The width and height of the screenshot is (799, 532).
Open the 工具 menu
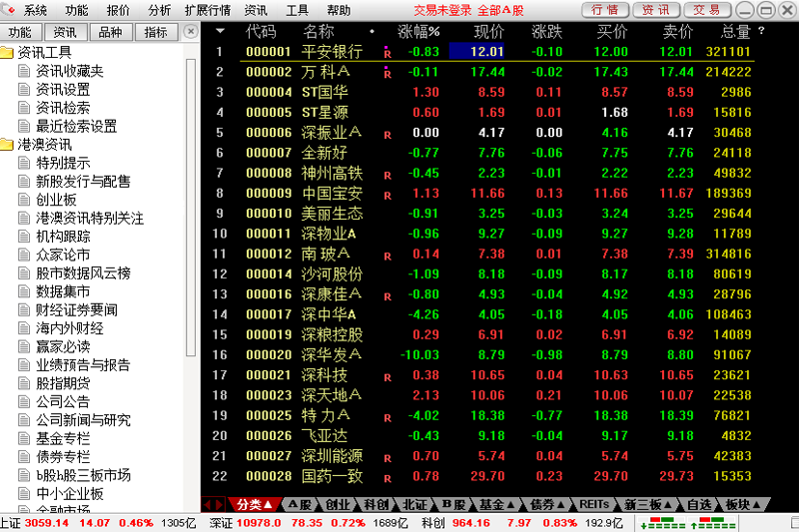tap(297, 10)
